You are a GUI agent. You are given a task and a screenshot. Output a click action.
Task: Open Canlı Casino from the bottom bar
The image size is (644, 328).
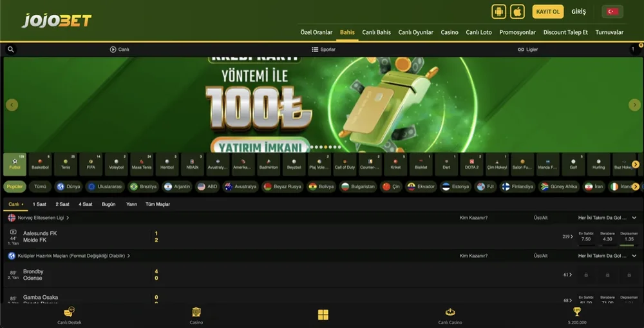pos(450,316)
